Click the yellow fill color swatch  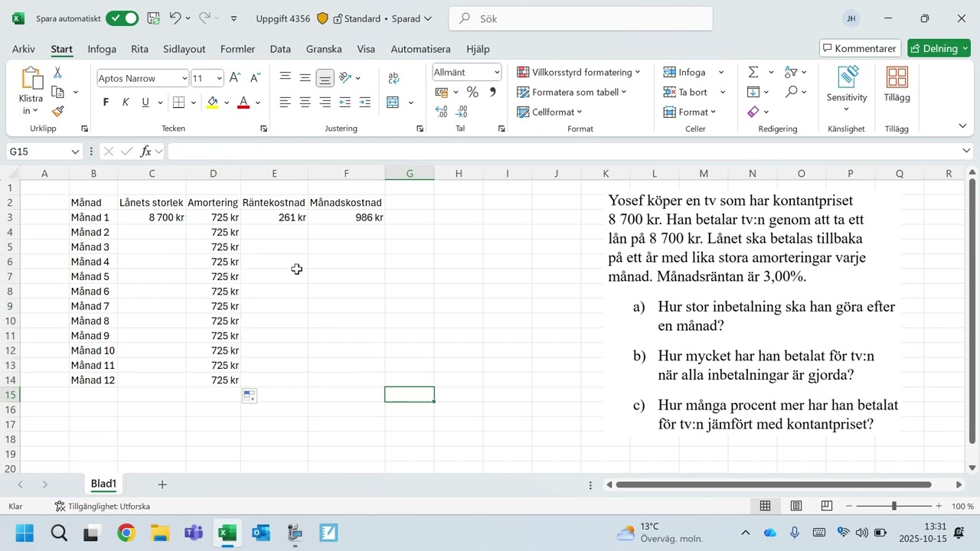point(212,103)
